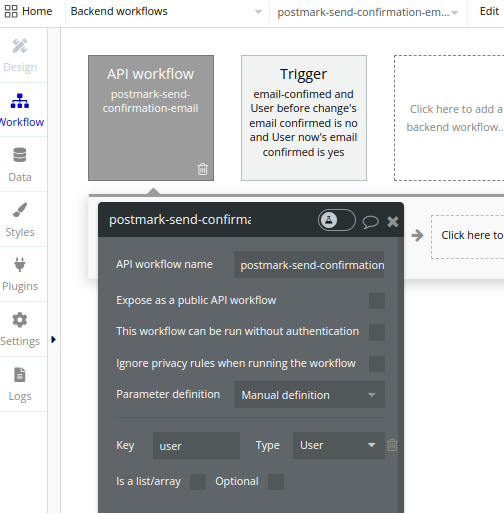The image size is (504, 513).
Task: Open the Styles brush icon
Action: pyautogui.click(x=20, y=210)
